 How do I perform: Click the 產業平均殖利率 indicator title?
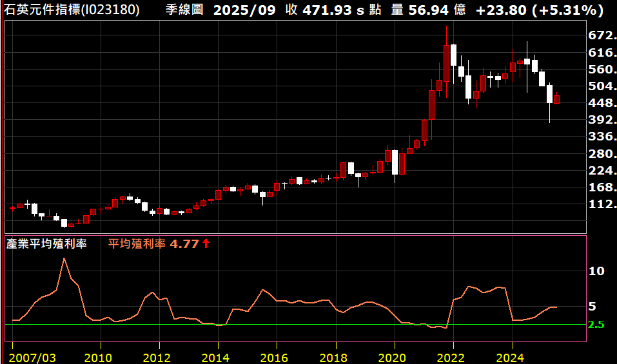46,244
